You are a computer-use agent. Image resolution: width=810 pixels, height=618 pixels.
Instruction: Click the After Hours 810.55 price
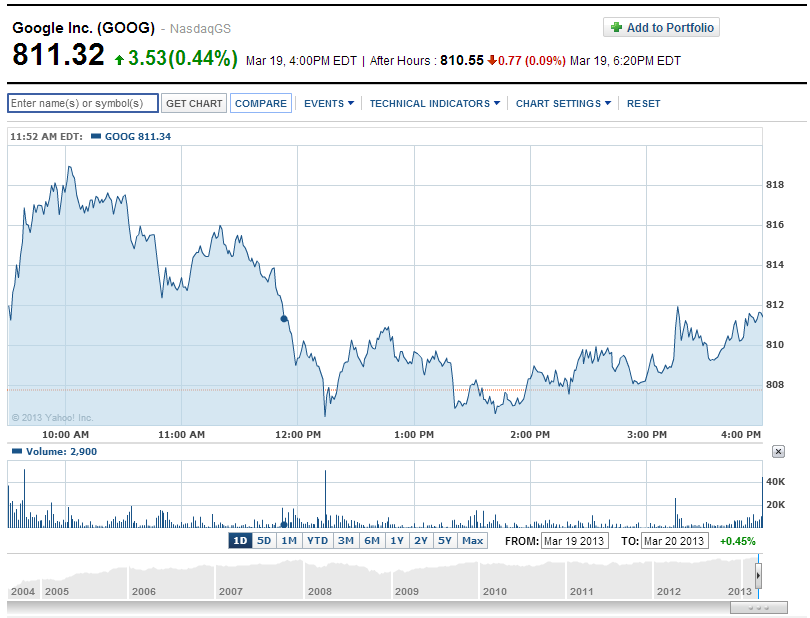coord(461,60)
